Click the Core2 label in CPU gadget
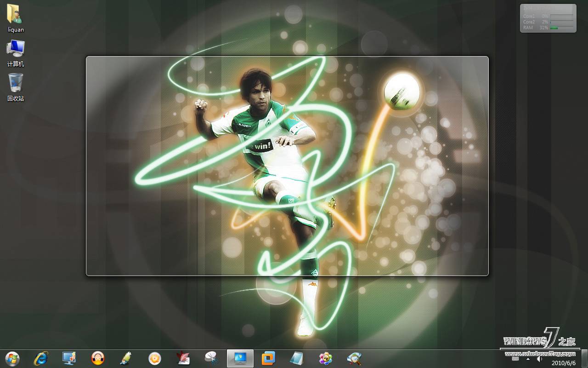 [529, 22]
